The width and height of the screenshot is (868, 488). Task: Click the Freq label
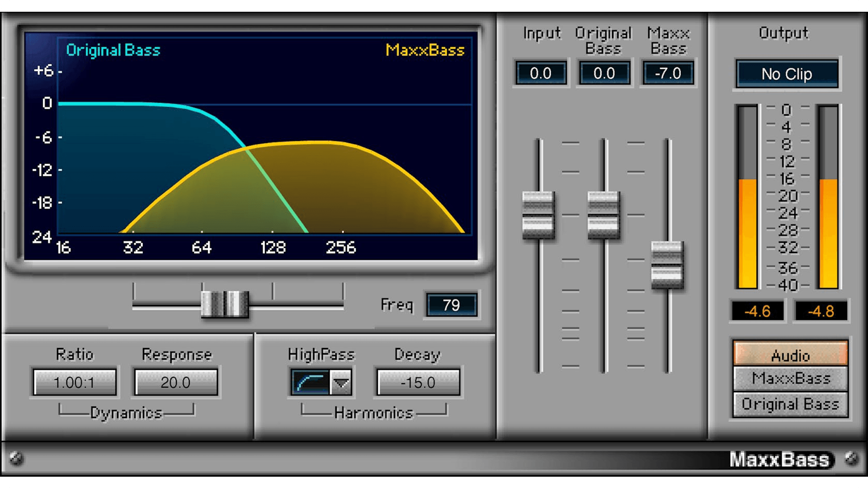click(396, 305)
